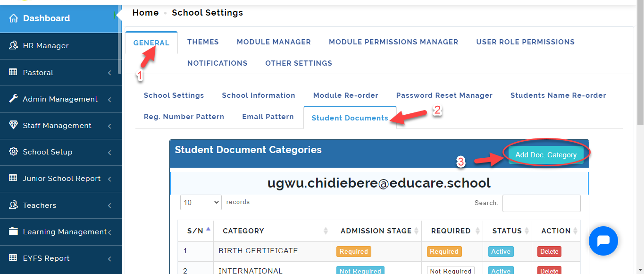The width and height of the screenshot is (644, 274).
Task: Click the HR Manager person icon
Action: pyautogui.click(x=13, y=46)
